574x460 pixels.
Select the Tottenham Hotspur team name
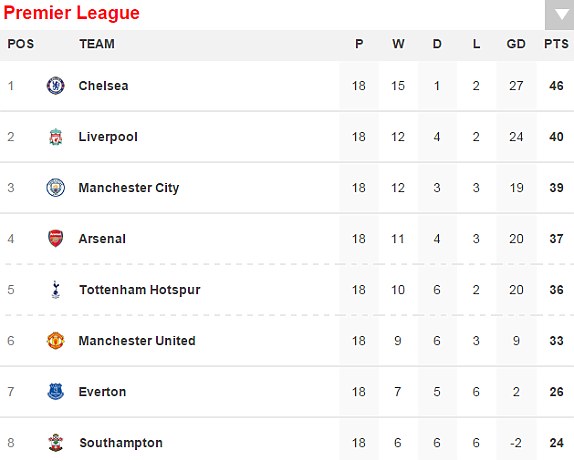tap(140, 290)
